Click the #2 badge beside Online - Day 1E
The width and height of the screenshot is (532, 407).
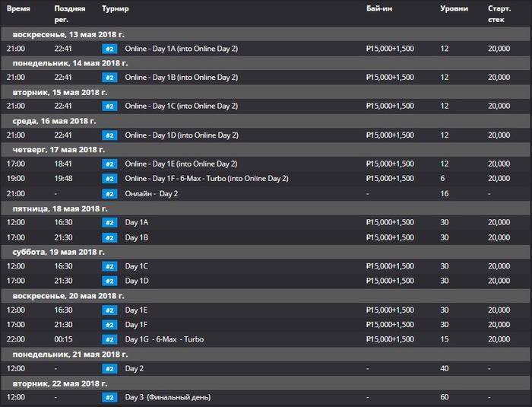click(x=109, y=164)
